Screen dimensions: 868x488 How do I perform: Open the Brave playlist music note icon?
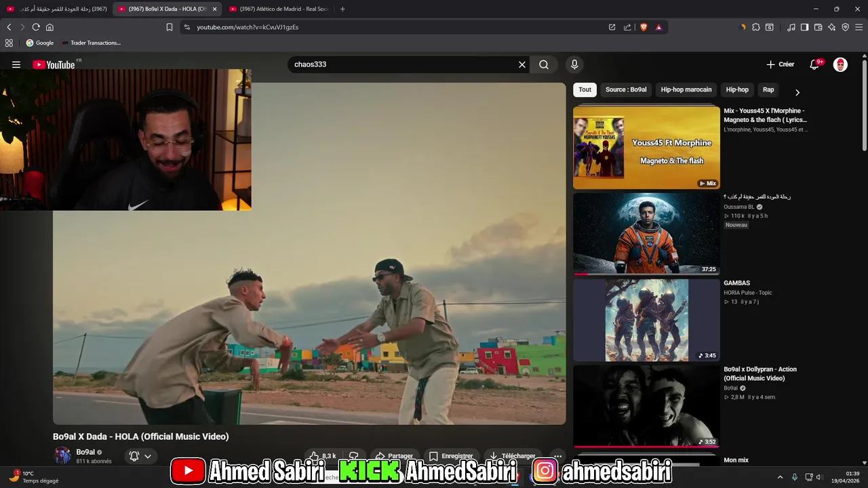point(791,27)
